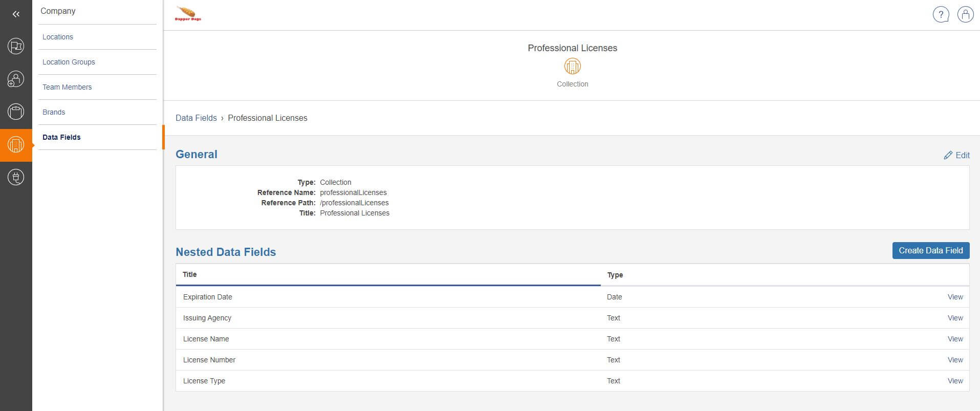Open Team Members in the Company menu

click(x=67, y=87)
